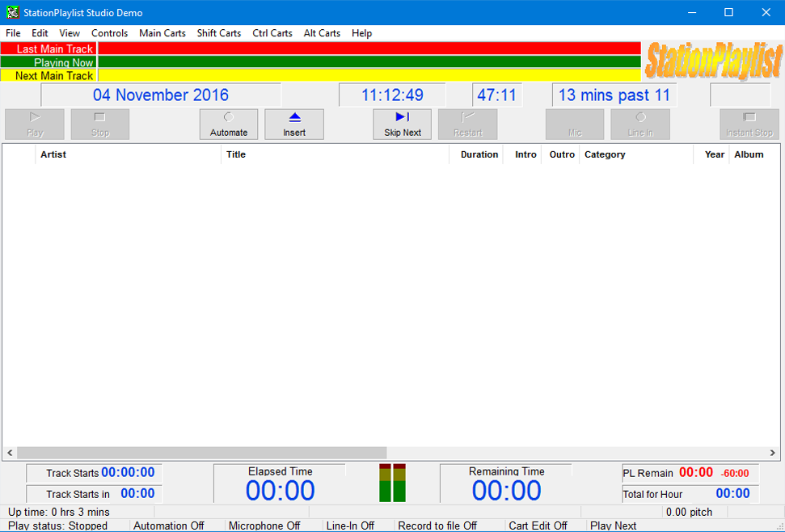785x532 pixels.
Task: Click the Outro column header
Action: 560,154
